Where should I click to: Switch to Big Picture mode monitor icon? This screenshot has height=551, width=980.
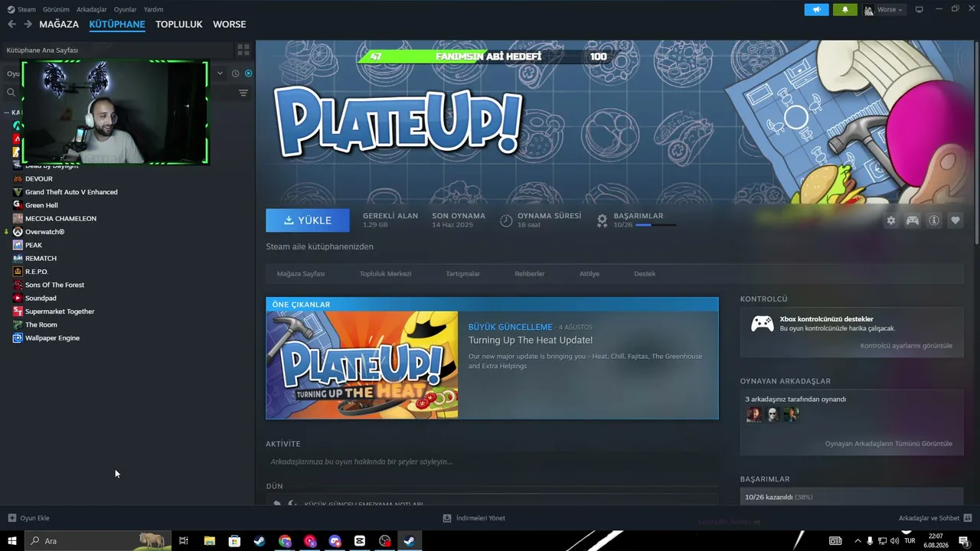920,9
